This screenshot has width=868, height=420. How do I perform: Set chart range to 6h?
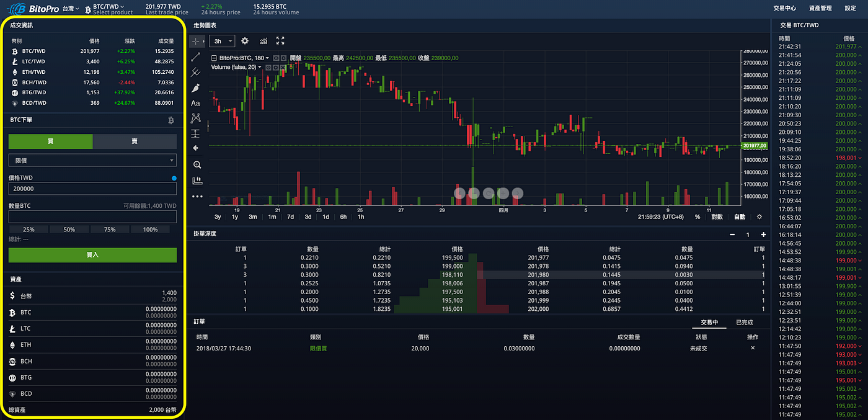pyautogui.click(x=343, y=217)
